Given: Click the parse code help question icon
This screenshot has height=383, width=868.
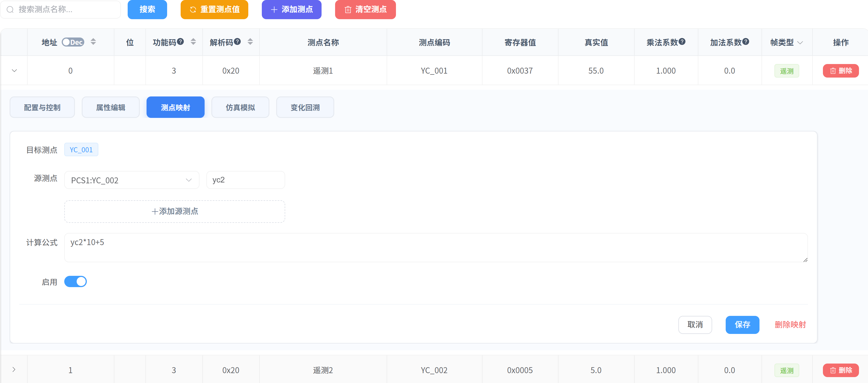Looking at the screenshot, I should coord(238,41).
